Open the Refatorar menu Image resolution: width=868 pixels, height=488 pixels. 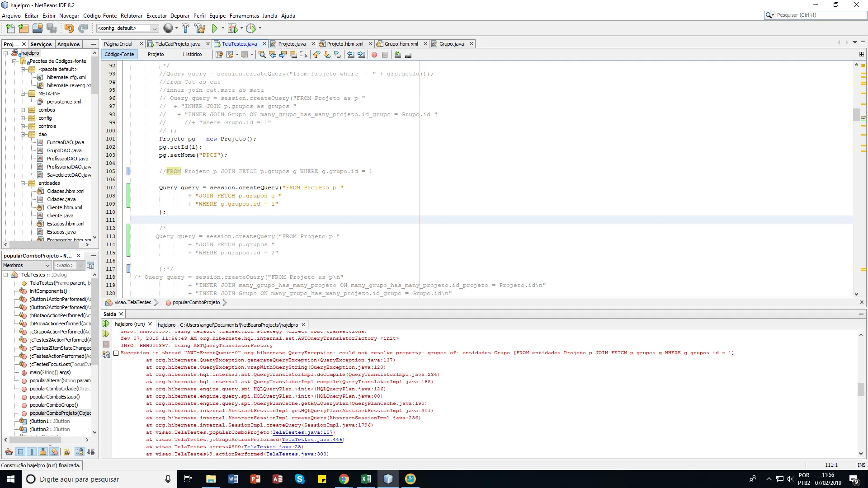131,15
